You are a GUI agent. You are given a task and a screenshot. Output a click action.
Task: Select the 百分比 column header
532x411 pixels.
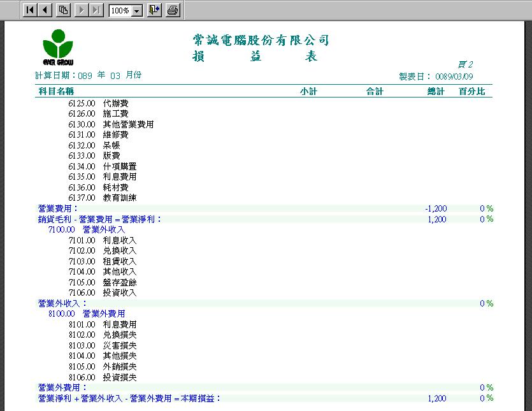tap(471, 92)
